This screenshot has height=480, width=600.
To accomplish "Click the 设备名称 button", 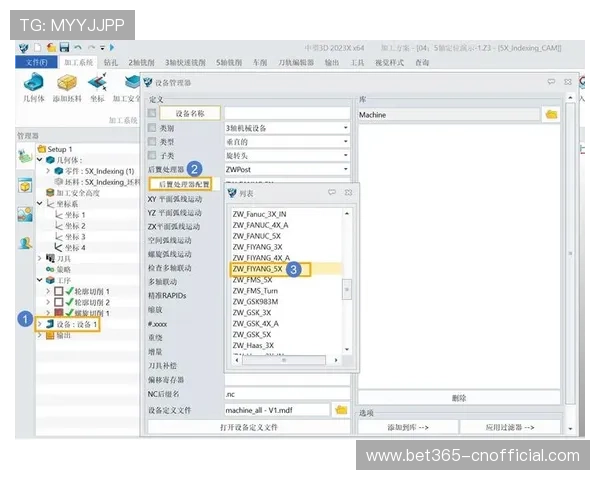I will tap(190, 113).
